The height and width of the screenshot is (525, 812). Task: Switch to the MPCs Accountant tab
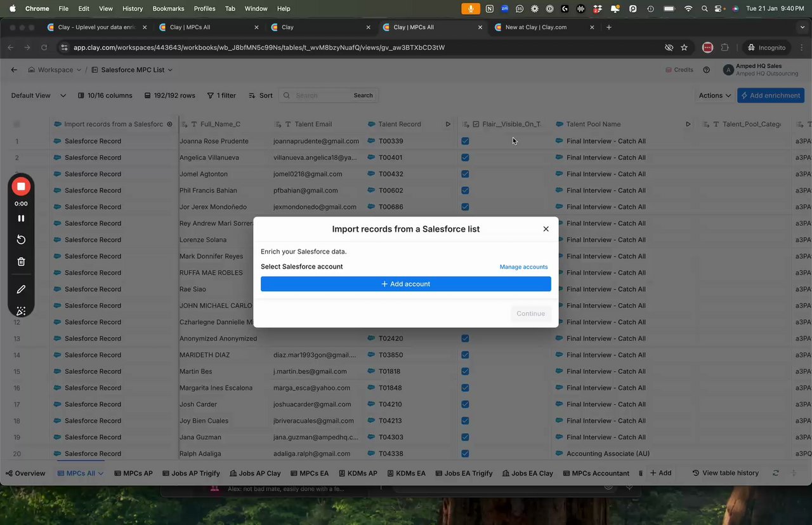(x=596, y=473)
